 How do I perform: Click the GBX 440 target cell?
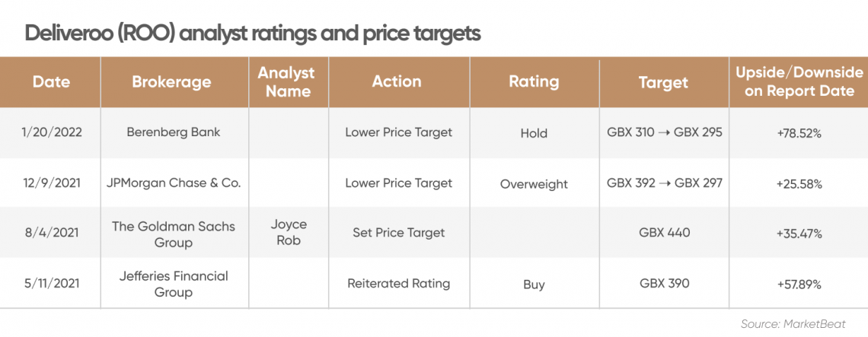pos(664,233)
